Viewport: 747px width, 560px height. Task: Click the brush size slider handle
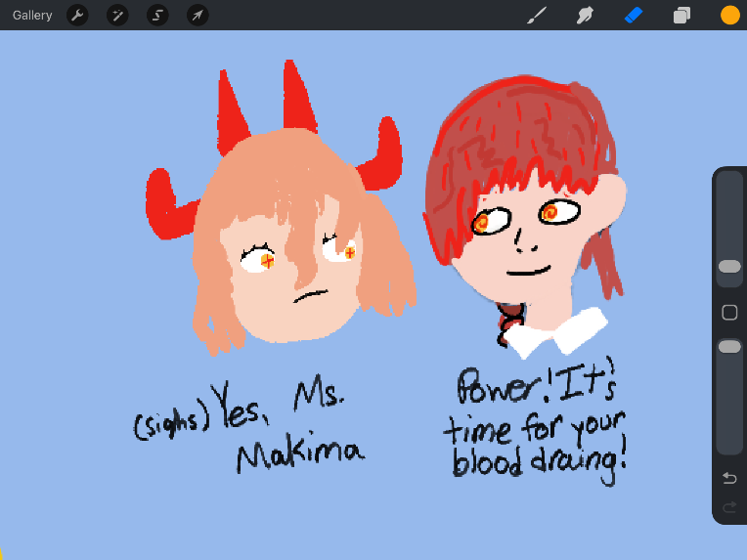(x=729, y=266)
